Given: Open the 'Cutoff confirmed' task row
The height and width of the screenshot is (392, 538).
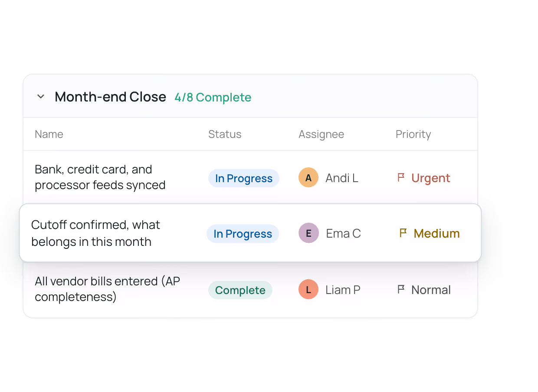Looking at the screenshot, I should pos(250,233).
